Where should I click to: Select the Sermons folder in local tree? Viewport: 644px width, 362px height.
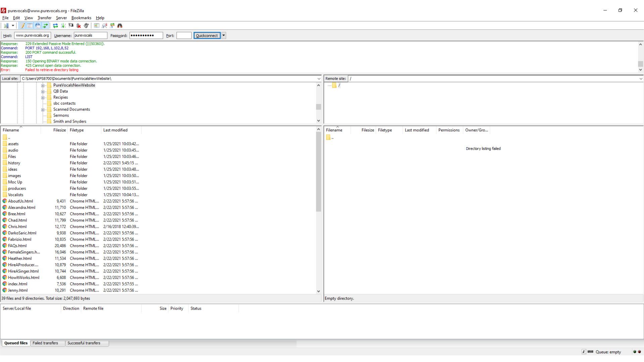coord(61,115)
